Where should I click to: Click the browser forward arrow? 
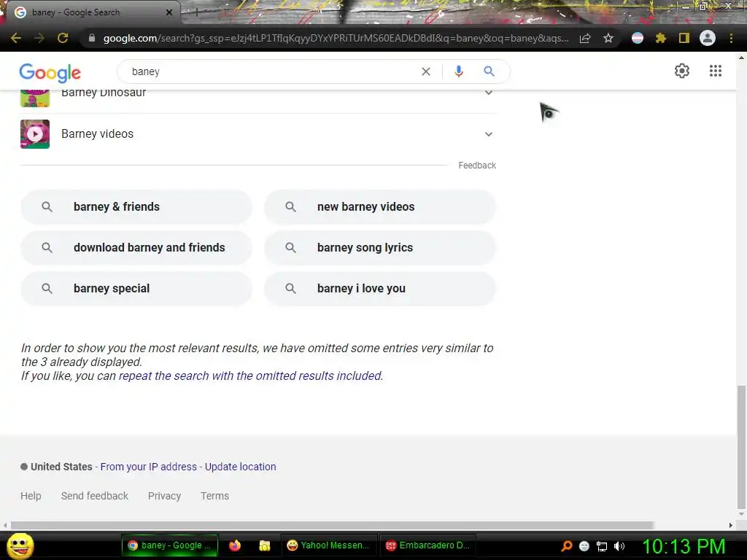(x=39, y=38)
